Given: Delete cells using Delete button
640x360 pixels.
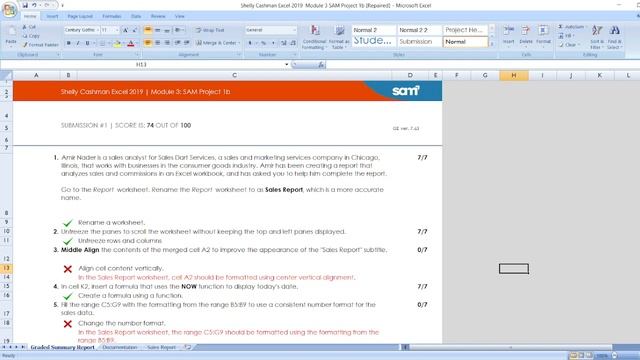Looking at the screenshot, I should pos(526,35).
